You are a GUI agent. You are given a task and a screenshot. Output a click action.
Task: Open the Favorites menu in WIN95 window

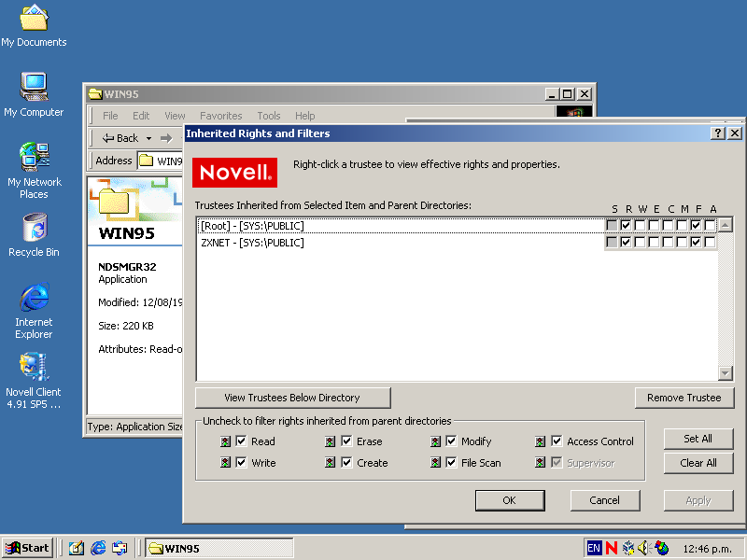(220, 116)
